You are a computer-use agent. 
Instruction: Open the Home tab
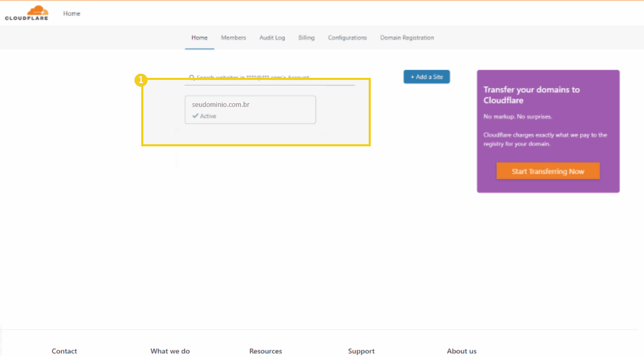[199, 38]
